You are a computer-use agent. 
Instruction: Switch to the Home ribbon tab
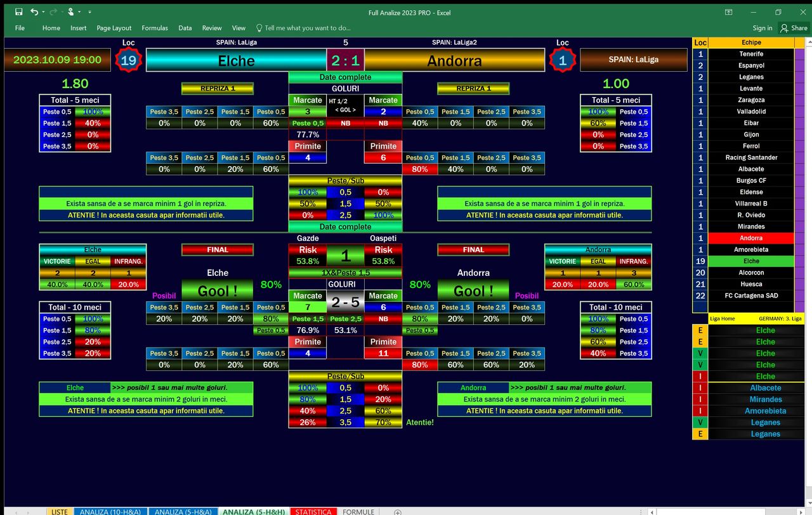[51, 28]
